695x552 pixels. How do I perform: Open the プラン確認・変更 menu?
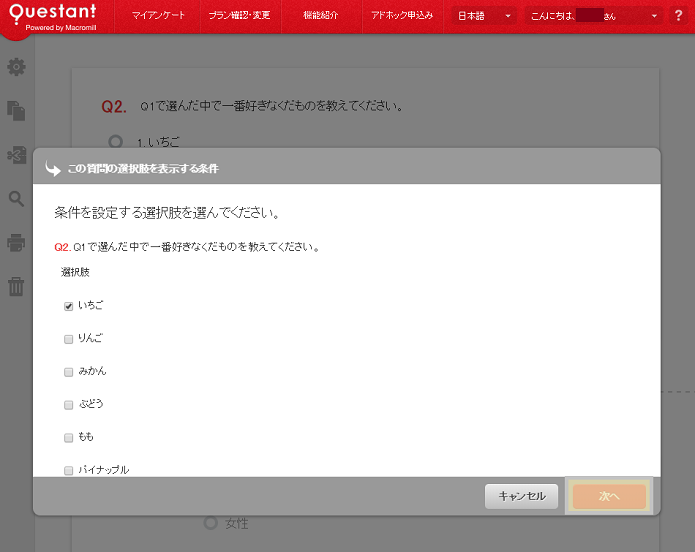coord(238,17)
